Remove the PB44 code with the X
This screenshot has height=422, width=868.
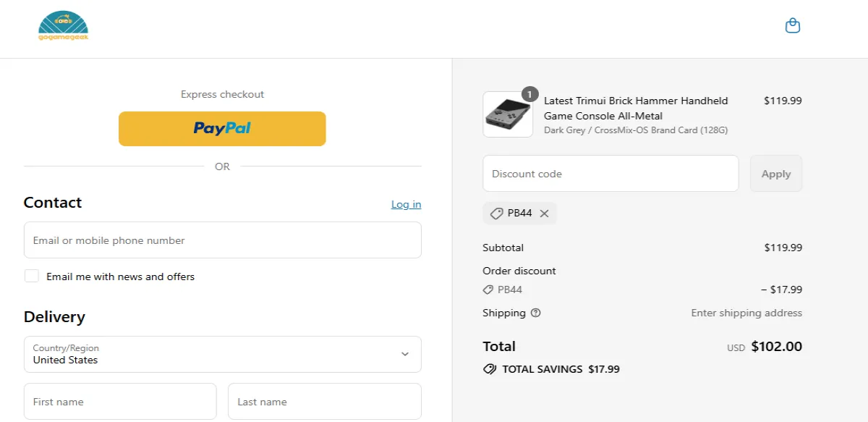pyautogui.click(x=545, y=213)
